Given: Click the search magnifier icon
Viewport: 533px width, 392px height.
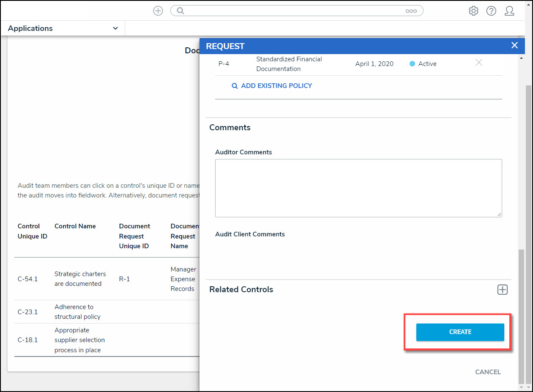Looking at the screenshot, I should coord(180,11).
